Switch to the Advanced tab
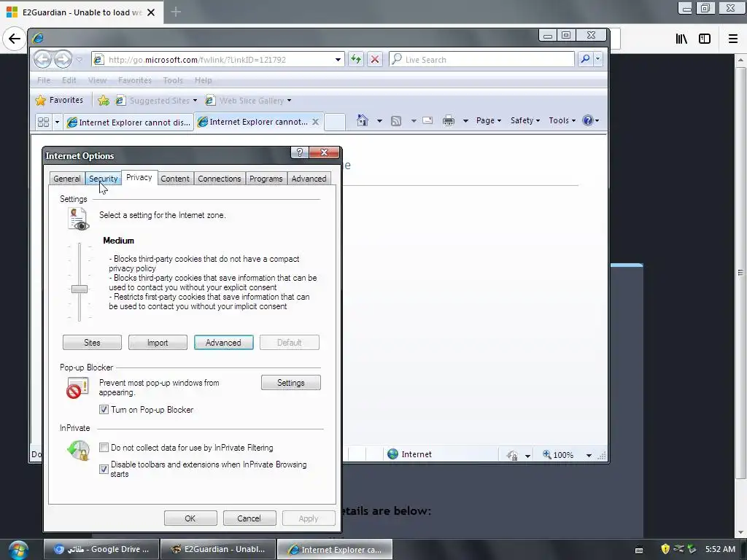The height and width of the screenshot is (560, 747). (309, 179)
